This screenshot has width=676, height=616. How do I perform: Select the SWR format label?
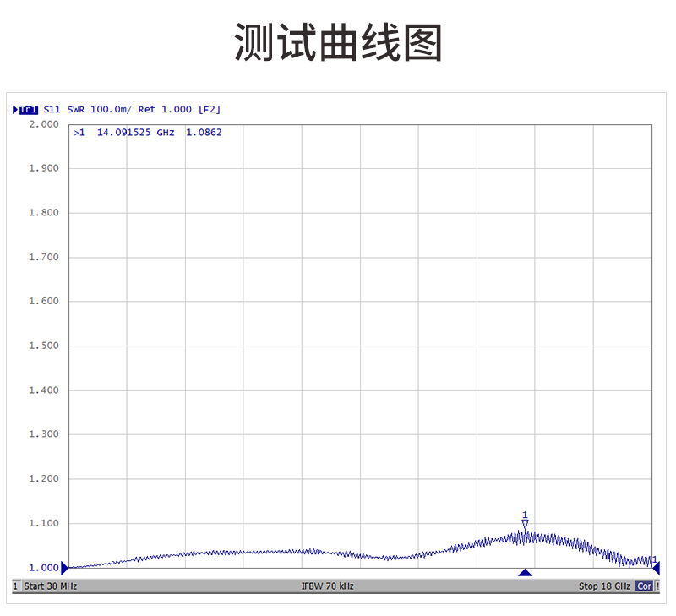click(x=76, y=109)
